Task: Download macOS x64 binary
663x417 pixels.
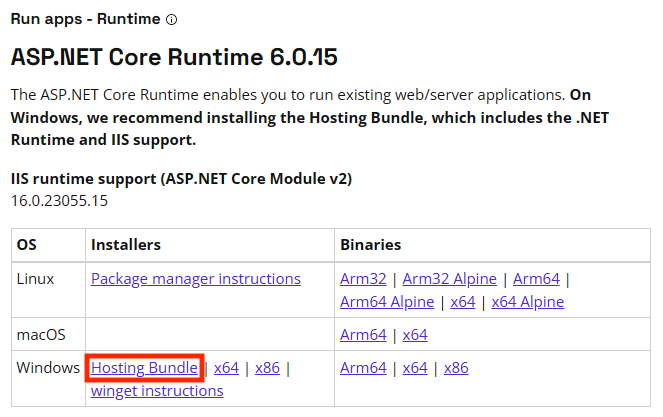Action: (415, 335)
